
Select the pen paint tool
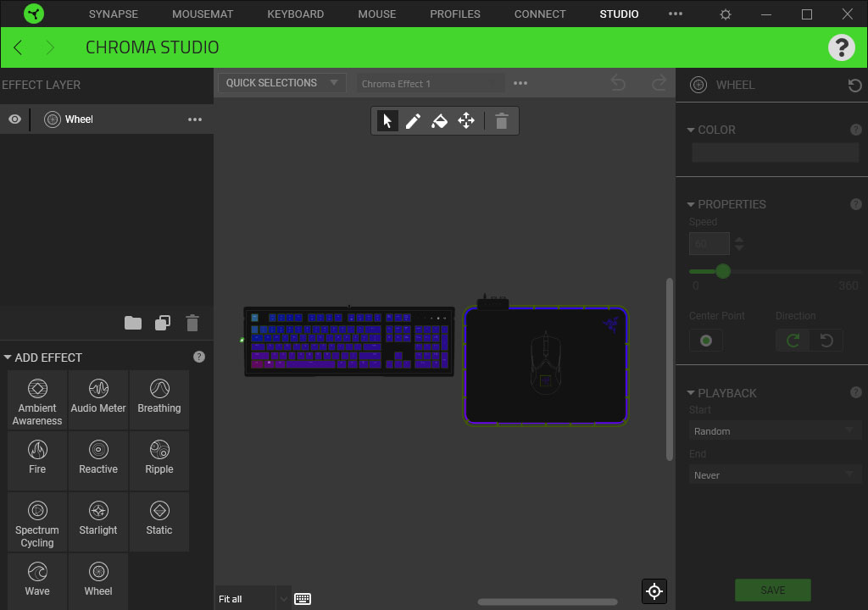(413, 120)
